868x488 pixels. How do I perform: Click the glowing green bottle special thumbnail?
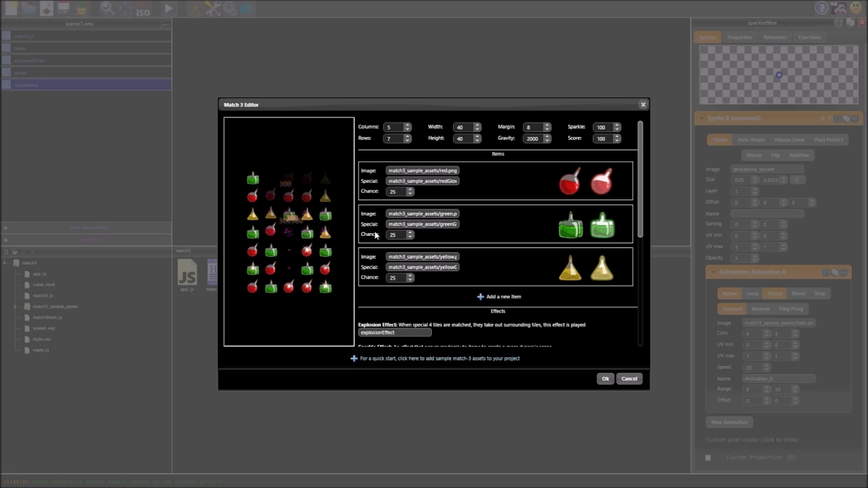point(602,225)
